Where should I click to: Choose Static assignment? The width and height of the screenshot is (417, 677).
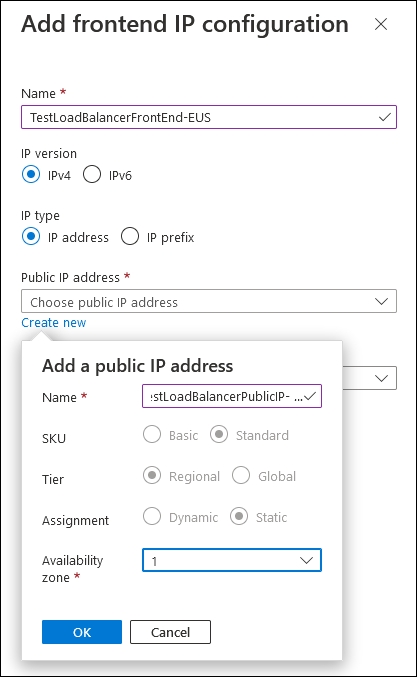point(239,516)
